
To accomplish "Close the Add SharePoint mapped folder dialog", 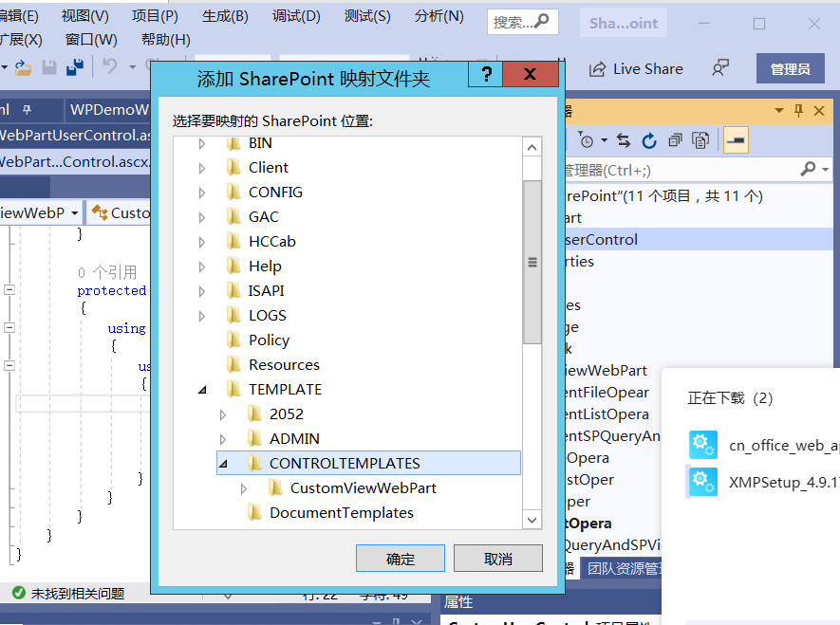I will 531,74.
